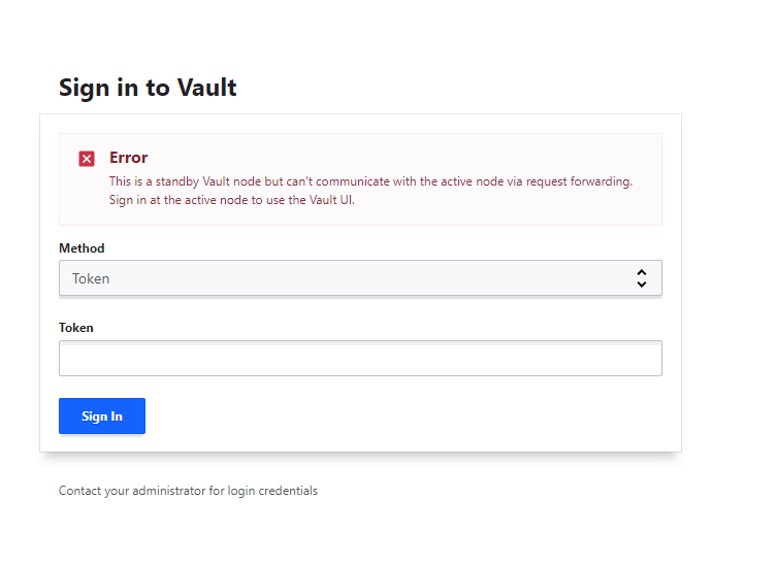Click the down arrow of Method chevron
This screenshot has width=778, height=566.
641,285
